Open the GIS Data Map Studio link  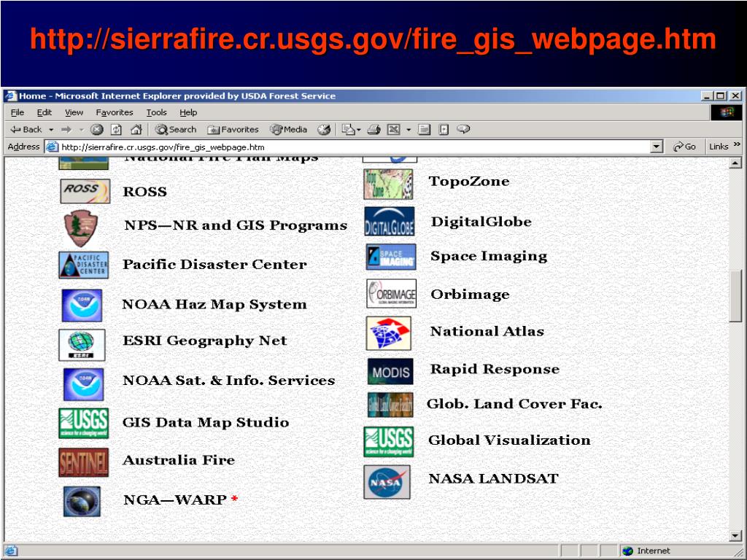206,422
